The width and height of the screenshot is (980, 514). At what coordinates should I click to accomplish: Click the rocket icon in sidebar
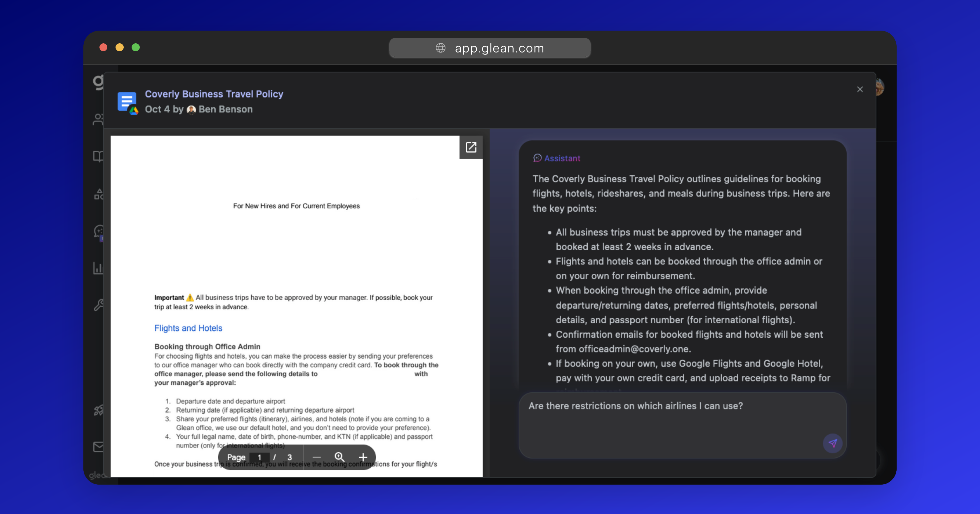[x=99, y=410]
